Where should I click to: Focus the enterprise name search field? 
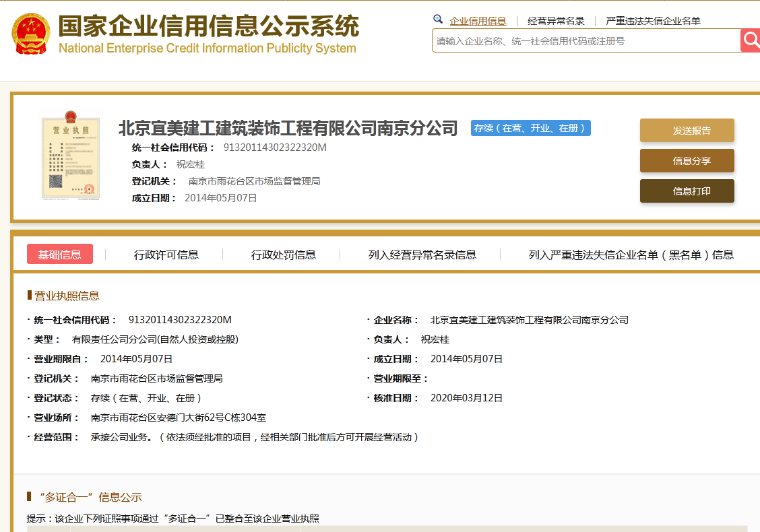tap(586, 40)
